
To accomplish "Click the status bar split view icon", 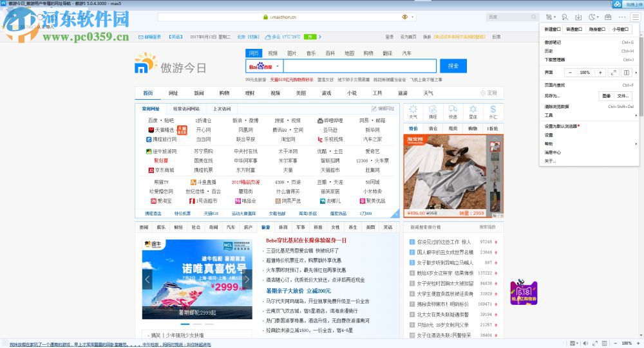I will pos(604,343).
